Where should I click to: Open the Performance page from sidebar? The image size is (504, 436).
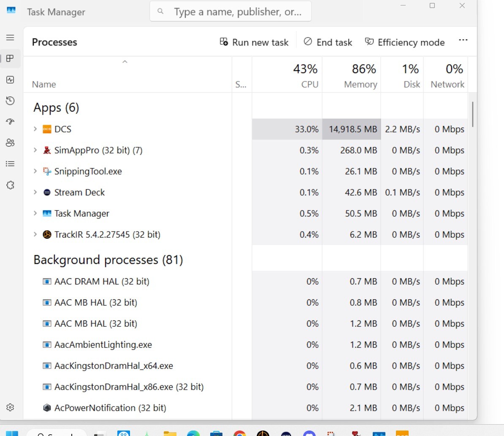click(x=10, y=80)
